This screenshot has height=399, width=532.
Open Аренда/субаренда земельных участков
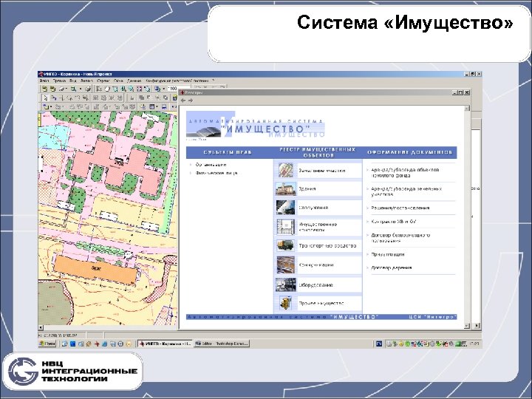pyautogui.click(x=406, y=191)
